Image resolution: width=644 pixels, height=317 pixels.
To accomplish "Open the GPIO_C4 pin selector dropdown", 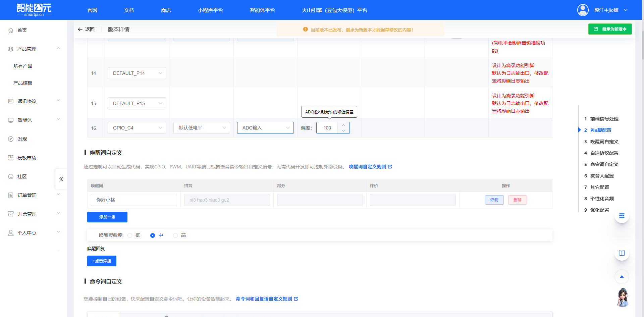I will (x=137, y=127).
